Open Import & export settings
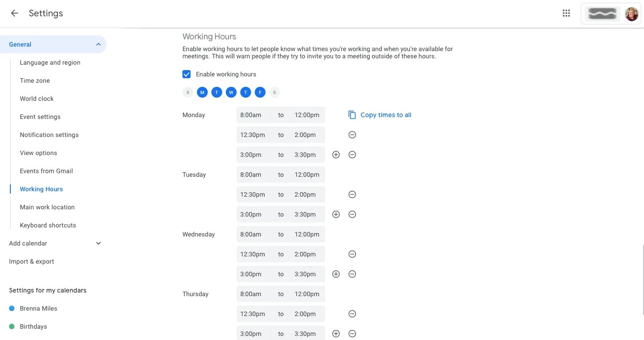Image resolution: width=644 pixels, height=340 pixels. (x=32, y=261)
